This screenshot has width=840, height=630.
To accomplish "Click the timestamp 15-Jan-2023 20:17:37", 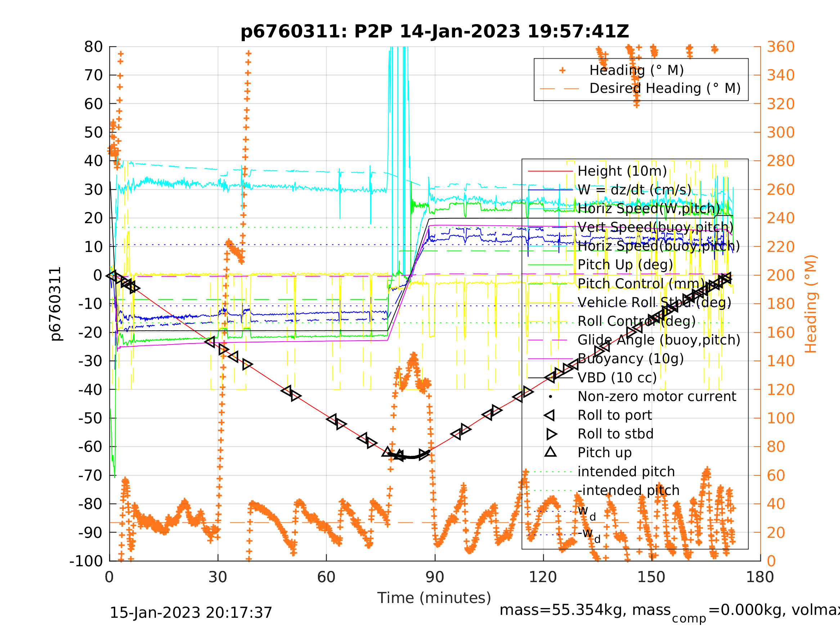I will point(190,613).
